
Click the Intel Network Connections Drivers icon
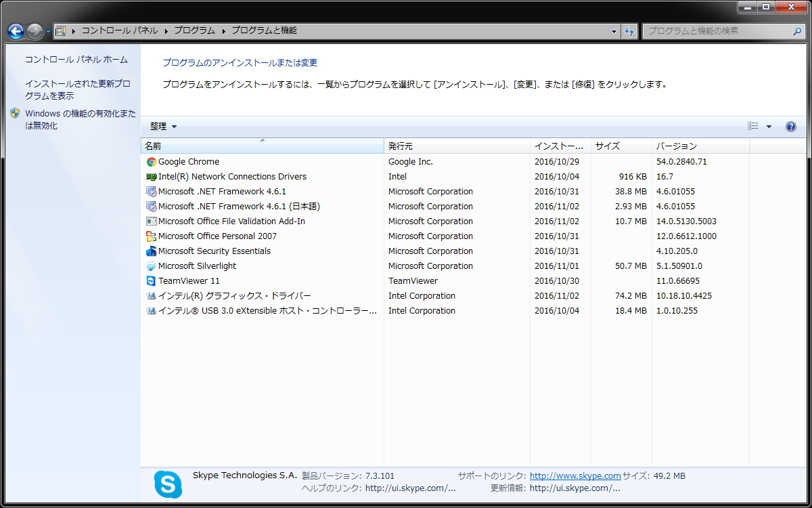point(152,177)
